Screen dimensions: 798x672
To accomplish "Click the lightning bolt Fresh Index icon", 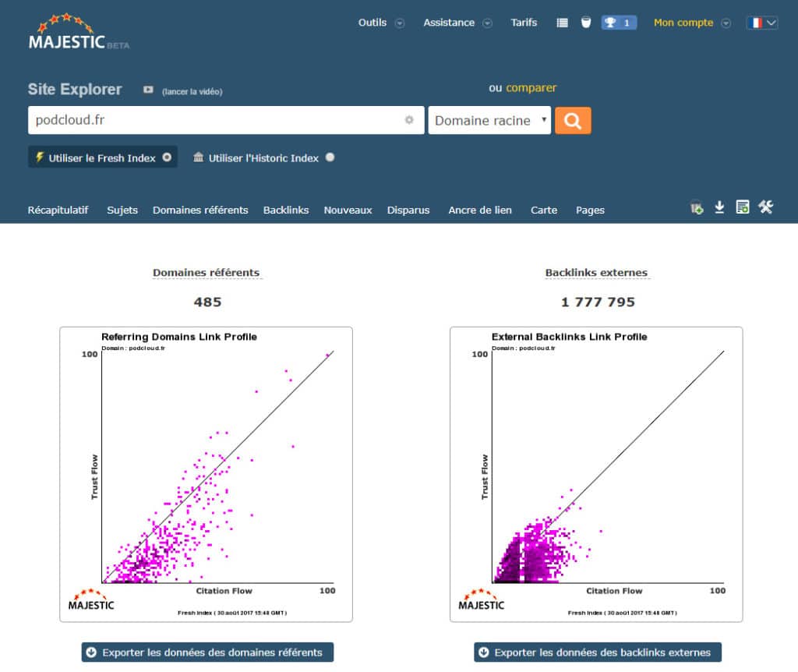I will tap(39, 157).
